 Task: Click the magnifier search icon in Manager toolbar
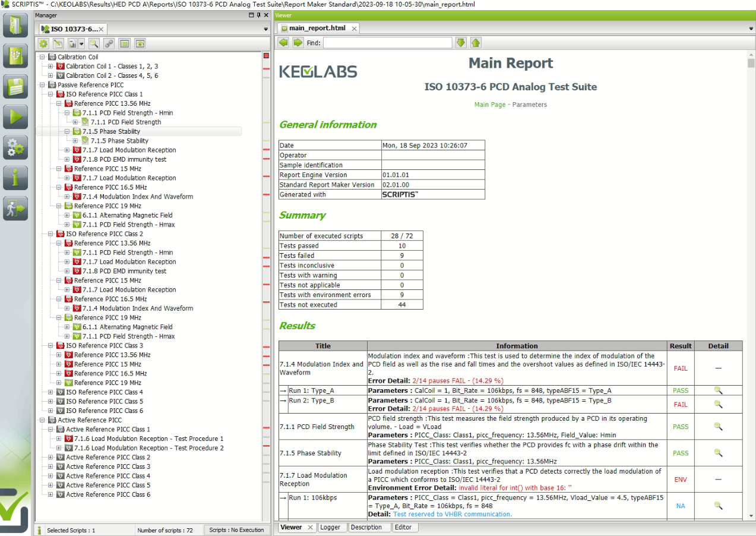pos(94,43)
